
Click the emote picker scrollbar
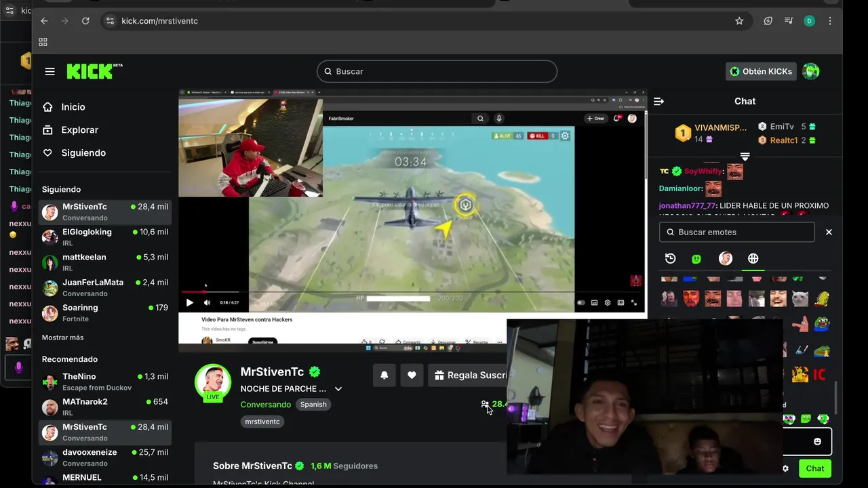[836, 396]
